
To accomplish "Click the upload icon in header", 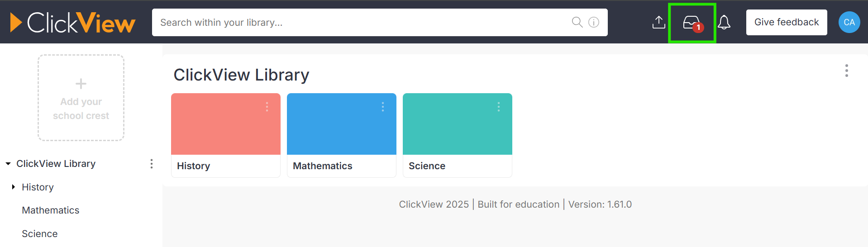I will tap(658, 22).
